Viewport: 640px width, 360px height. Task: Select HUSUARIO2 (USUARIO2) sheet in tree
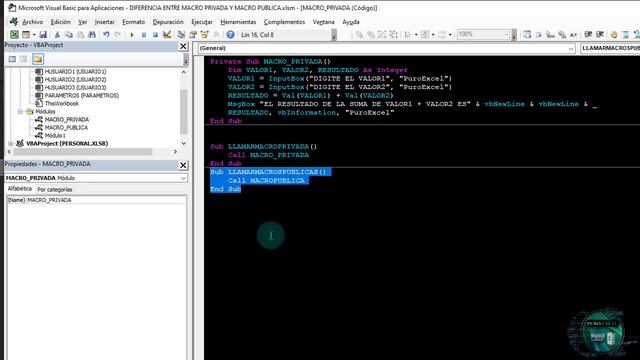(x=75, y=80)
